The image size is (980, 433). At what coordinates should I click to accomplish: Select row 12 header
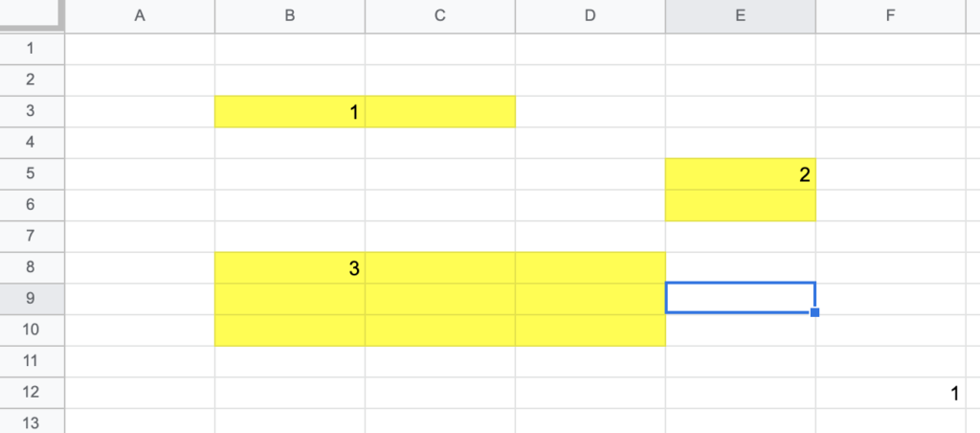(32, 393)
